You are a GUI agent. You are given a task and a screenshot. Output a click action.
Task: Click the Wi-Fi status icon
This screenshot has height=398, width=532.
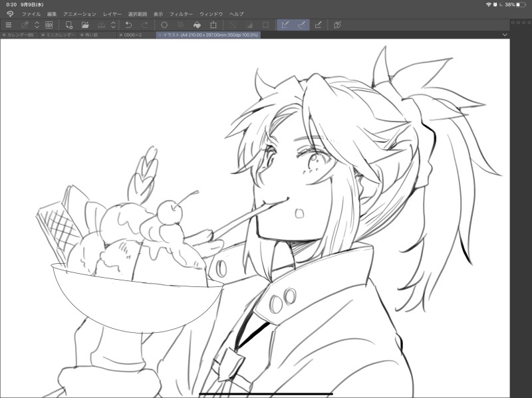pyautogui.click(x=489, y=5)
